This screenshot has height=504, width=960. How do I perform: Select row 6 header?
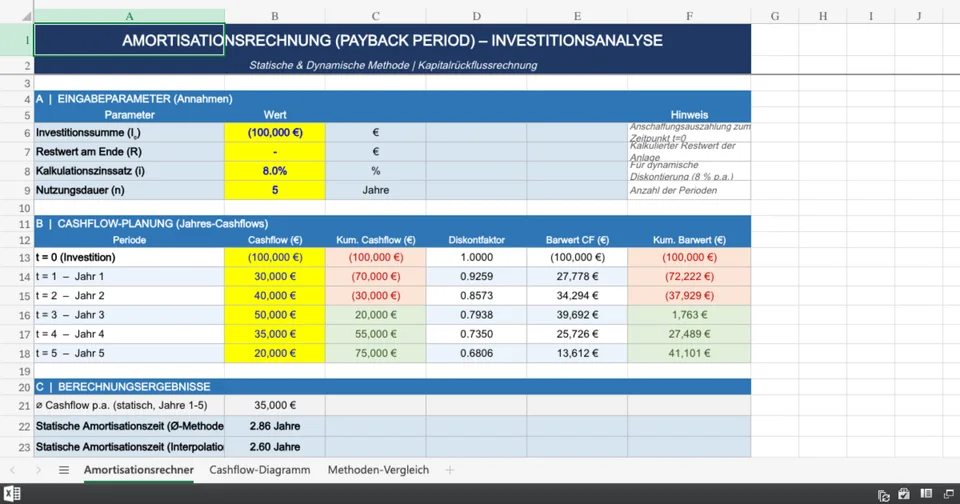point(17,133)
